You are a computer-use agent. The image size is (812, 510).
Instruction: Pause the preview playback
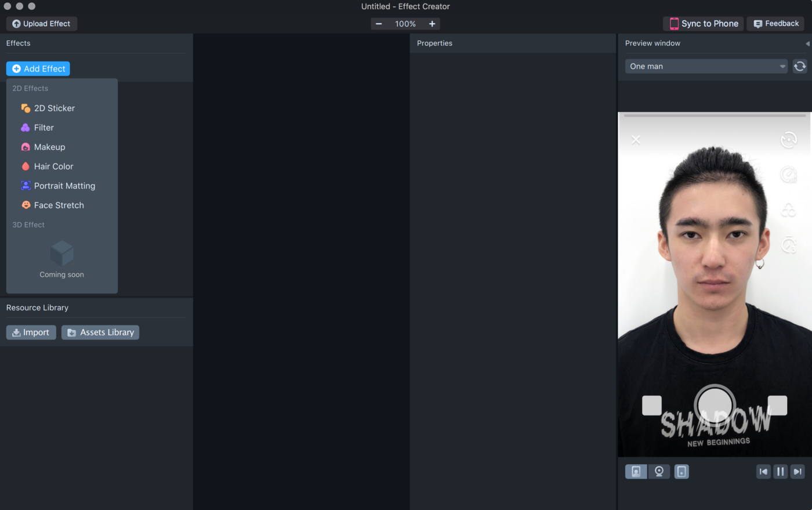(x=781, y=472)
